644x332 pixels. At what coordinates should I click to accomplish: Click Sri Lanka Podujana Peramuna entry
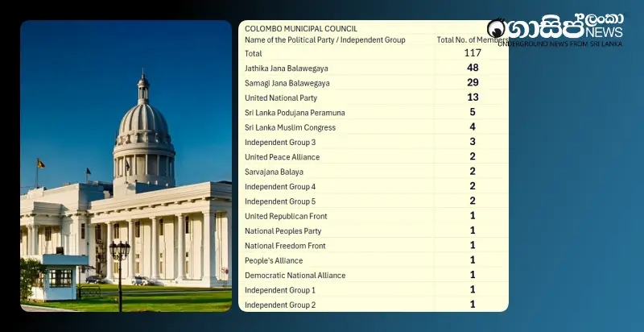pos(294,113)
